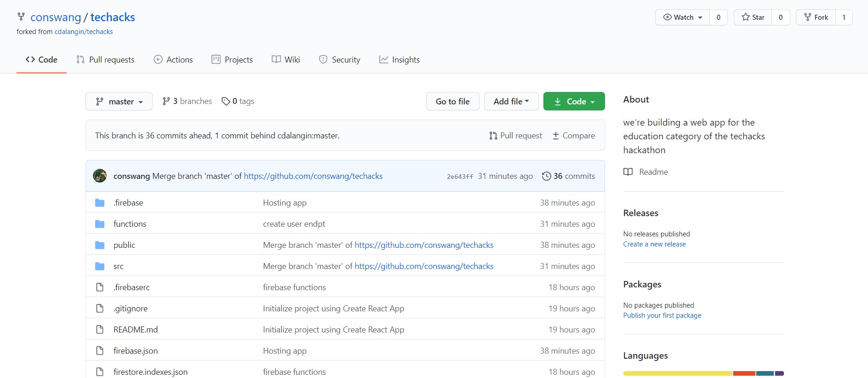This screenshot has width=868, height=378.
Task: Click the fork count 1
Action: 844,17
